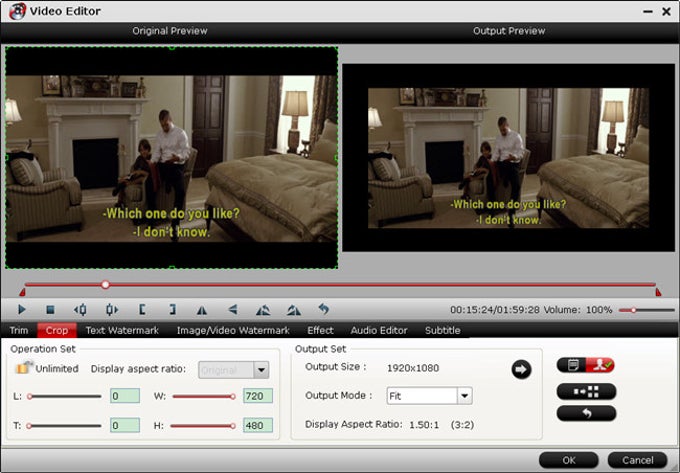Image resolution: width=680 pixels, height=473 pixels.
Task: Click the 1.50:1 display aspect ratio value
Action: (424, 425)
